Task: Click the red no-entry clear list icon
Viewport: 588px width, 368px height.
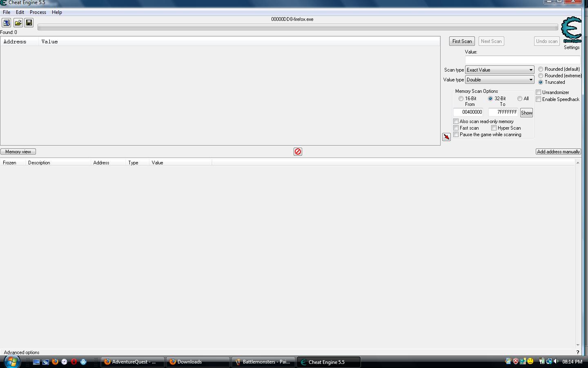Action: click(x=298, y=152)
